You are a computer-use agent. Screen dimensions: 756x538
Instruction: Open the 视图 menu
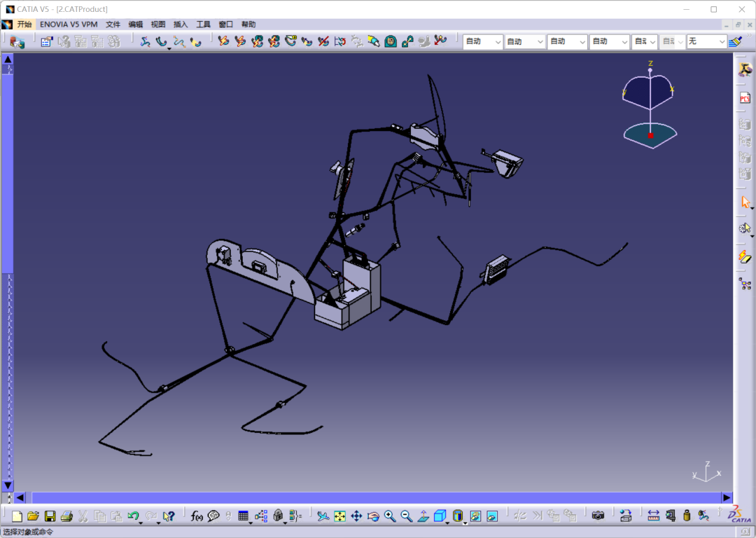pos(158,24)
